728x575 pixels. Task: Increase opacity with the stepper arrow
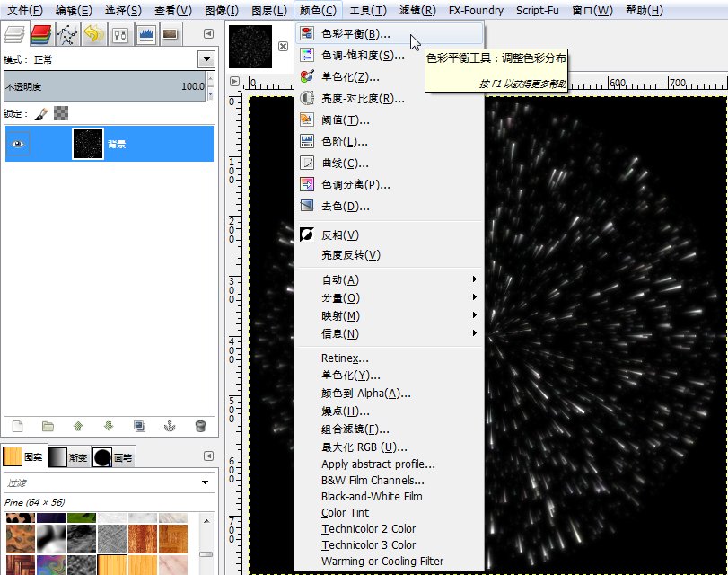[211, 78]
